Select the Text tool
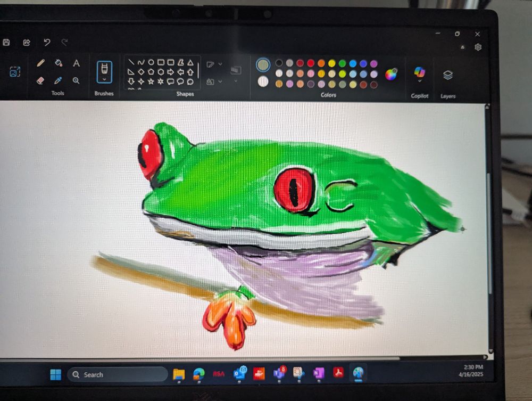532x401 pixels. point(76,63)
